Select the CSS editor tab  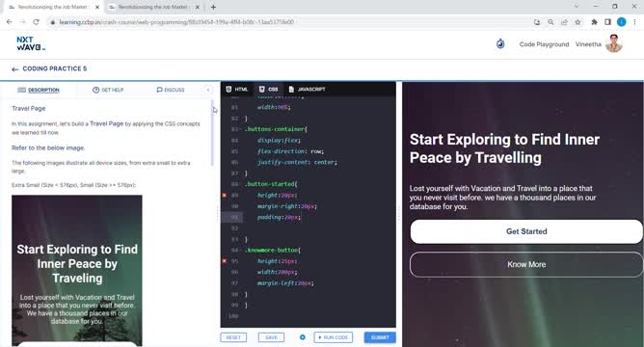pyautogui.click(x=268, y=89)
